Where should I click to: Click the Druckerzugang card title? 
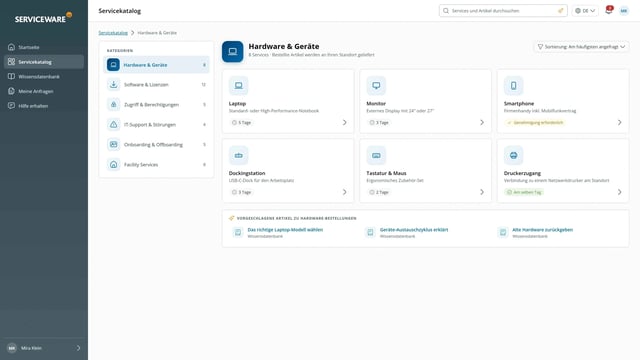522,173
